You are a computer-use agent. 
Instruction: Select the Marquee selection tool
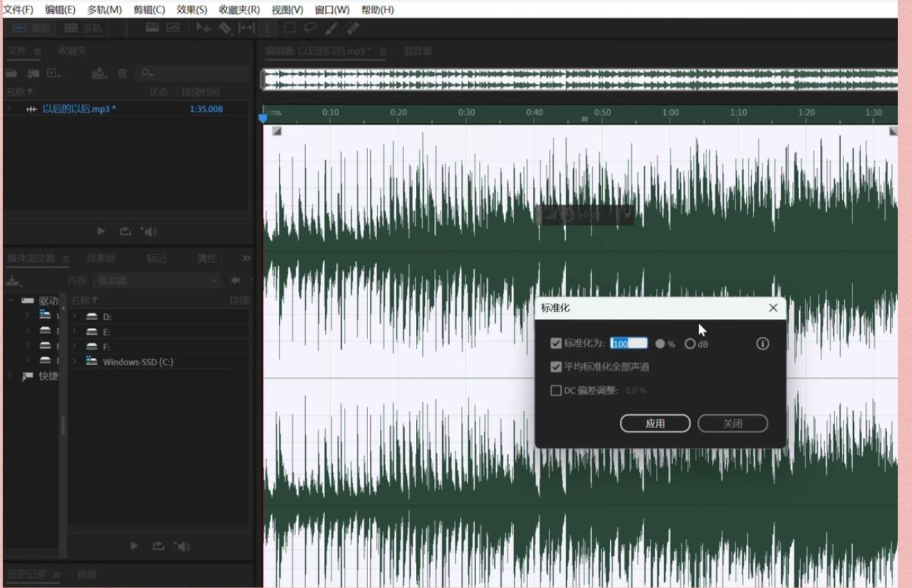coord(290,28)
